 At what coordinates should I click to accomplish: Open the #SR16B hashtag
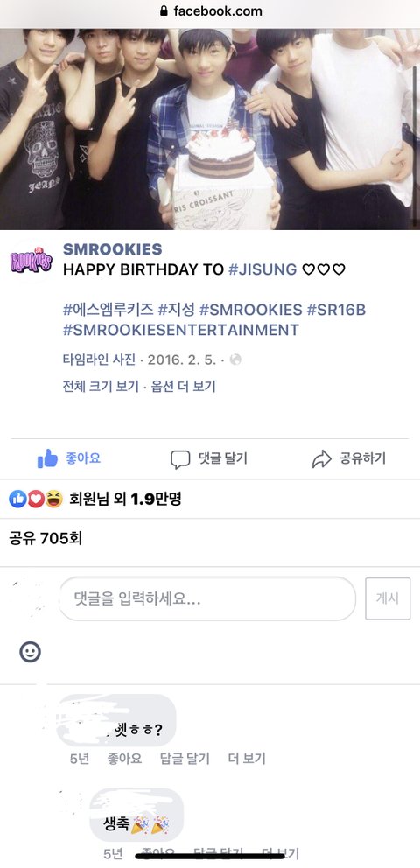point(336,310)
